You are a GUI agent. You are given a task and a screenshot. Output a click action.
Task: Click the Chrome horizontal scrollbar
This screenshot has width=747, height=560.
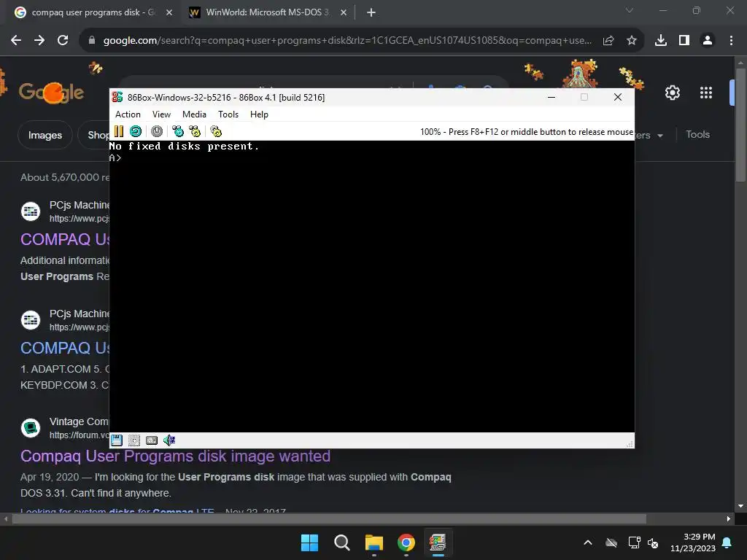pos(329,518)
